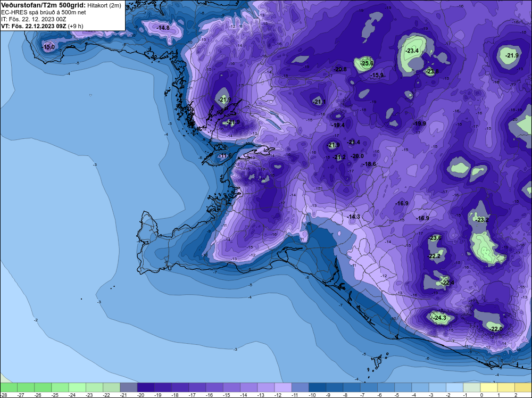Select the light blue -2 legend swatch
This screenshot has width=532, height=398.
455,387
